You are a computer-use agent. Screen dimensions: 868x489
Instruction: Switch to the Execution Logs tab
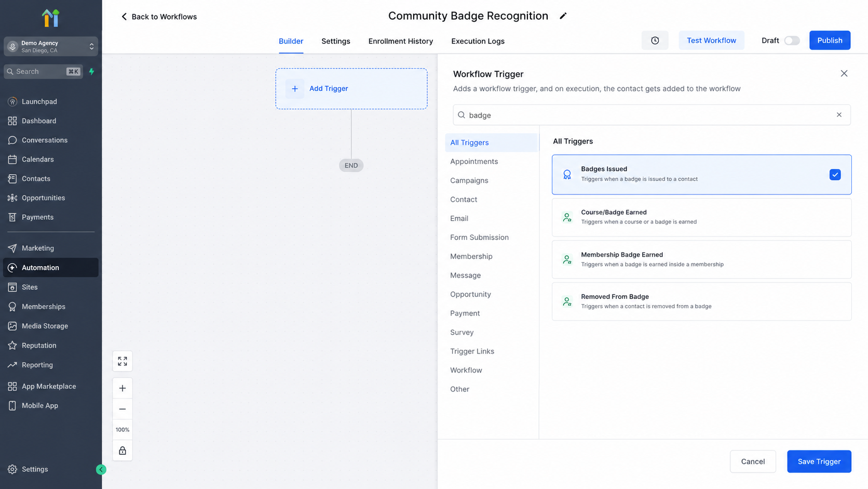(478, 41)
